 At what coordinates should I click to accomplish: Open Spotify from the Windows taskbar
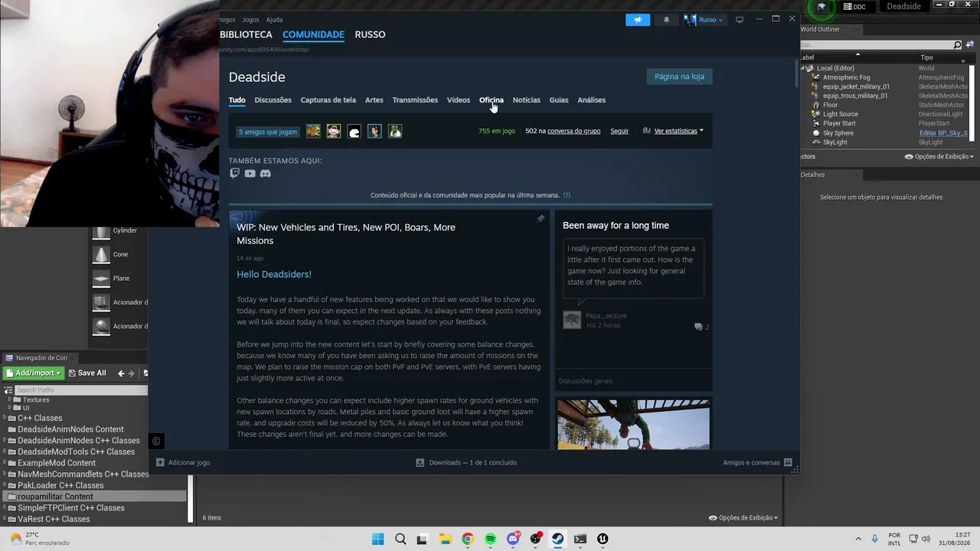click(490, 539)
